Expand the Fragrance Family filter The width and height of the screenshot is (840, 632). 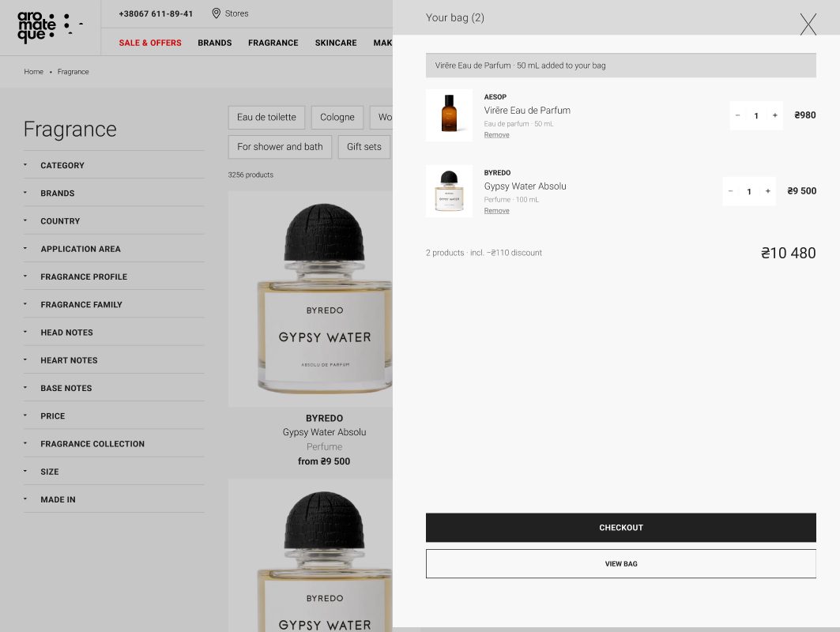click(x=114, y=305)
